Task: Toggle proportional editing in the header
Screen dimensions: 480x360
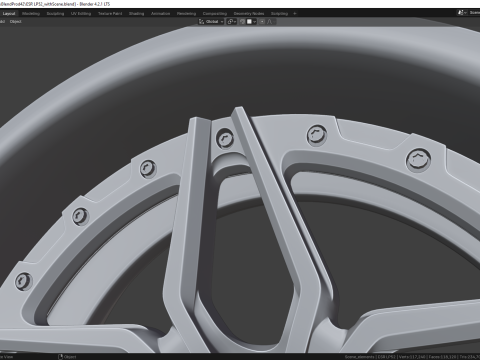Action: [262, 22]
